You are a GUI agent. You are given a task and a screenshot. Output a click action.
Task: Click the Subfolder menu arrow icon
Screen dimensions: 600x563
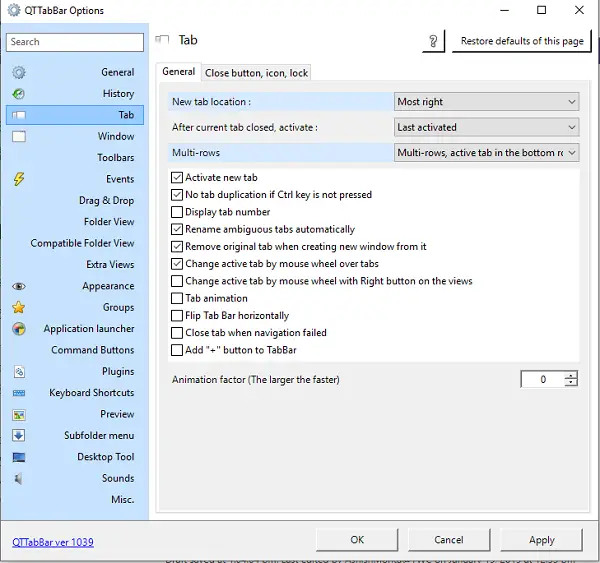click(x=19, y=436)
